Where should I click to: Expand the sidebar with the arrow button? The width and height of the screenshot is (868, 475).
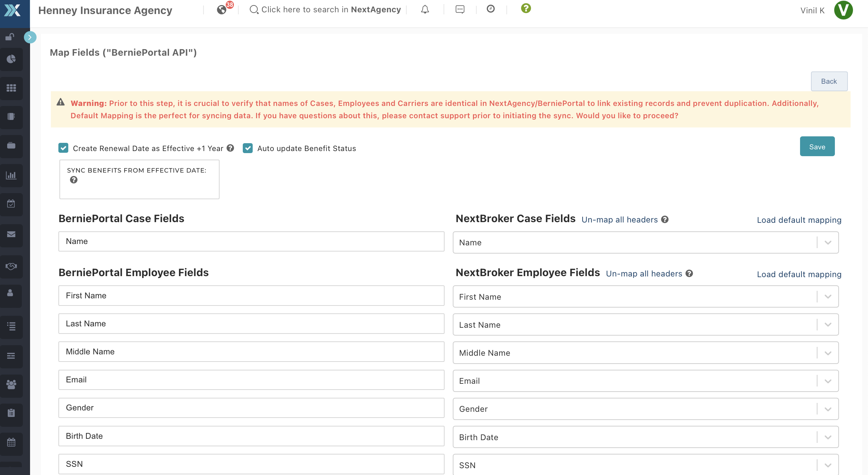point(30,37)
